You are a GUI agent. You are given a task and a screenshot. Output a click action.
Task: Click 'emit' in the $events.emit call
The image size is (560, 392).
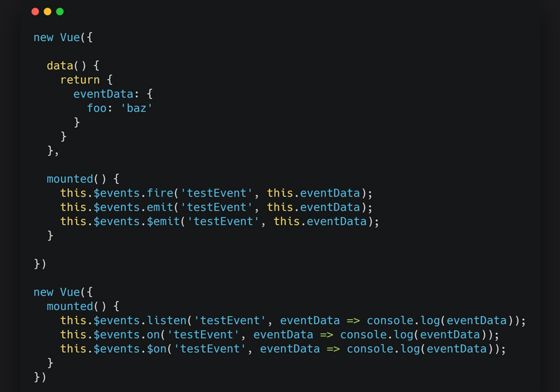pyautogui.click(x=160, y=207)
